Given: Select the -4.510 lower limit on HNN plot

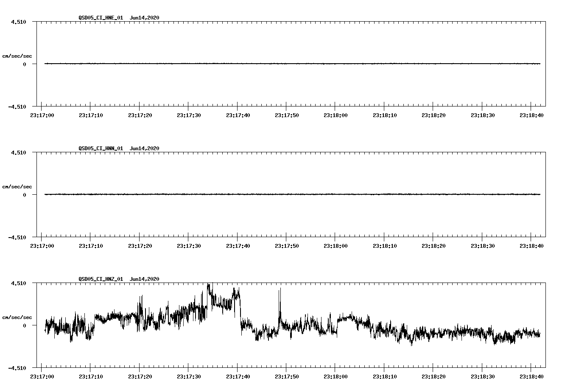Looking at the screenshot, I should (17, 237).
